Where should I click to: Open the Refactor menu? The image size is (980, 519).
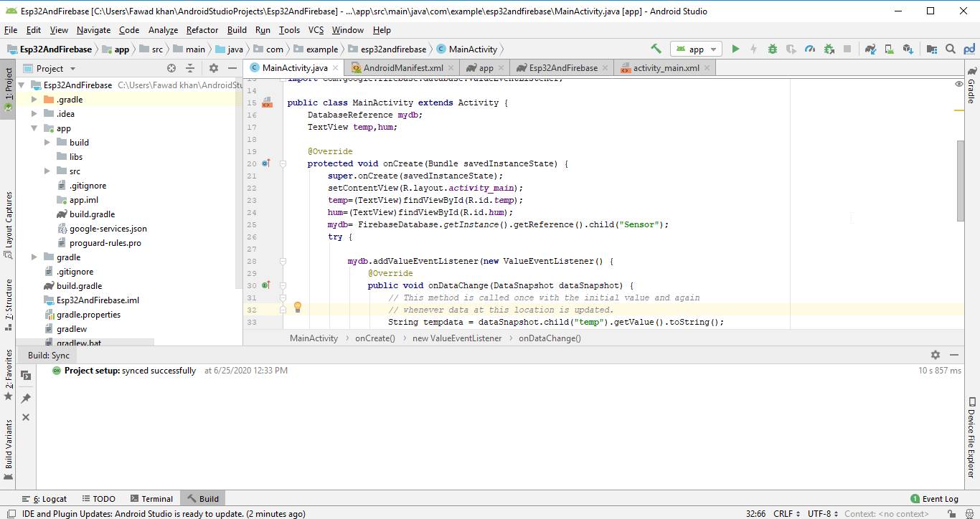tap(202, 30)
